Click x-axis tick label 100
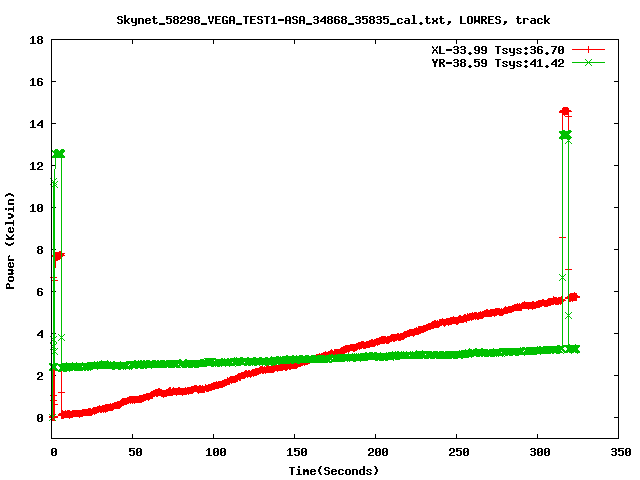Viewport: 640px width, 480px height. 216,452
